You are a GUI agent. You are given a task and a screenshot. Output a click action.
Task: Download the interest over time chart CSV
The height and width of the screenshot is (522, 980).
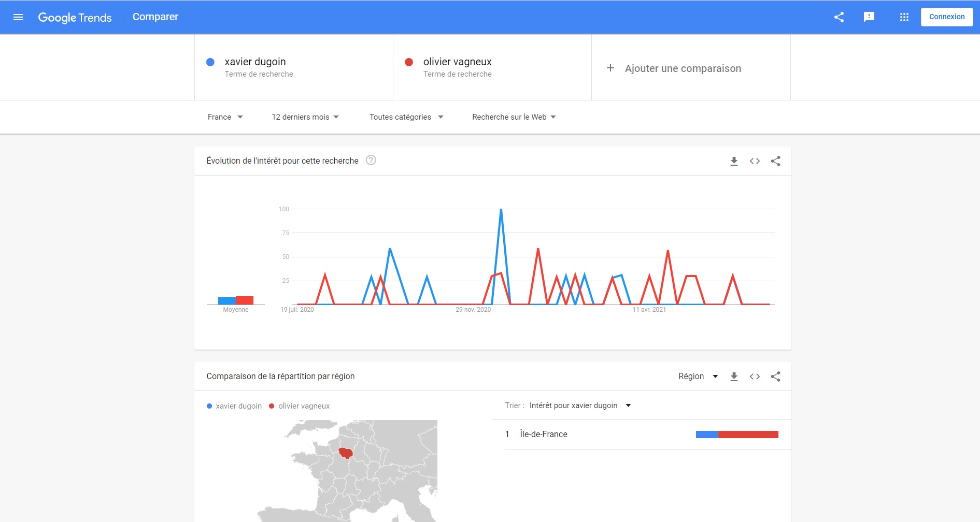pos(734,161)
